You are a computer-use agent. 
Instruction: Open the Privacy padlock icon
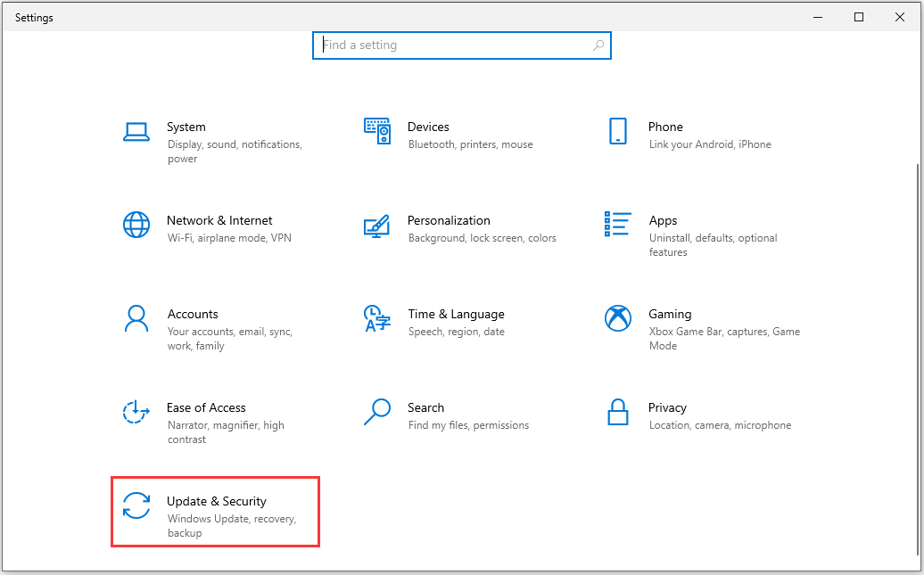[x=617, y=412]
